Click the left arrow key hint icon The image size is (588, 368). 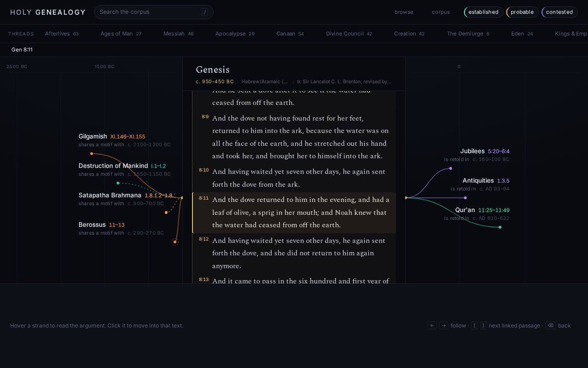[432, 326]
